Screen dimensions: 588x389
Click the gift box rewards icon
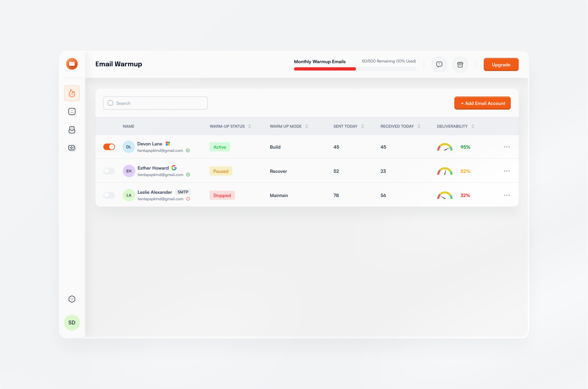pos(460,64)
